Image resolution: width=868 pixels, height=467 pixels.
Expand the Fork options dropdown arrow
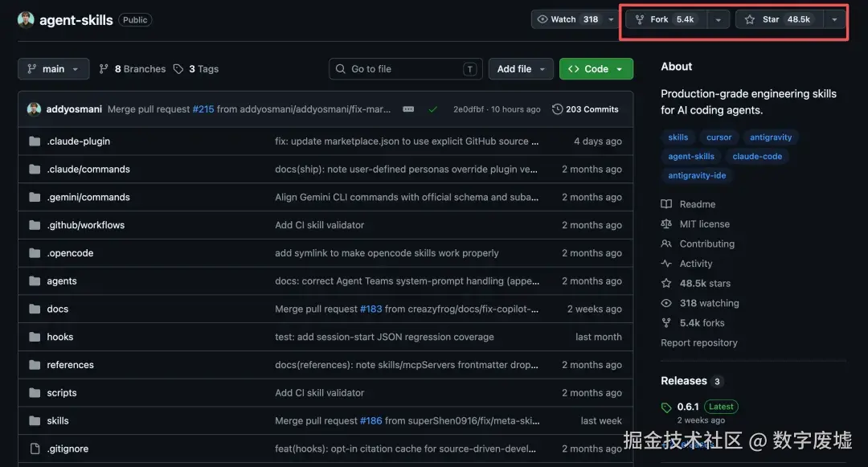[718, 19]
